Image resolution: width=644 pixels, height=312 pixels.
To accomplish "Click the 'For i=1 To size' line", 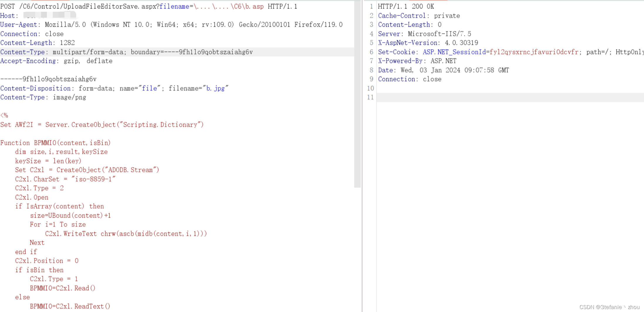I will tap(58, 225).
